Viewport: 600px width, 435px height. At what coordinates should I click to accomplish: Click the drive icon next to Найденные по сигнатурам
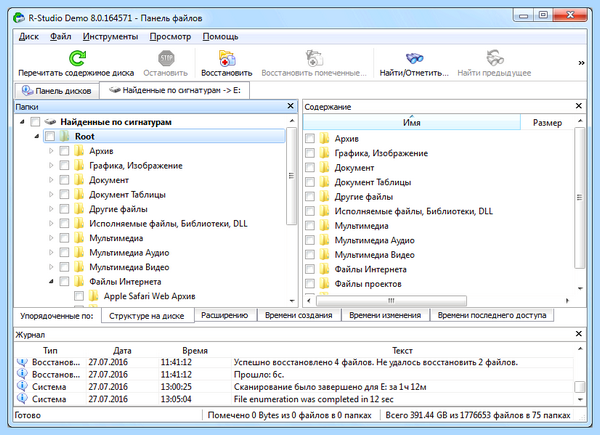(x=50, y=122)
